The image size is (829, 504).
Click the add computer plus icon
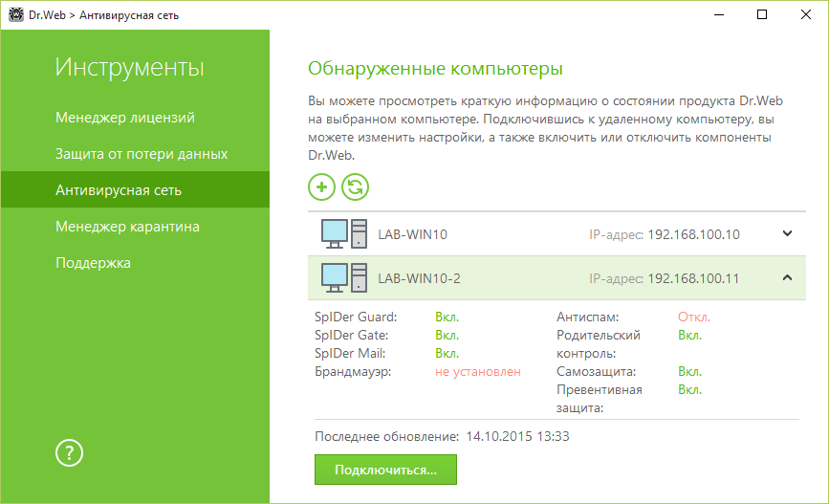point(321,187)
